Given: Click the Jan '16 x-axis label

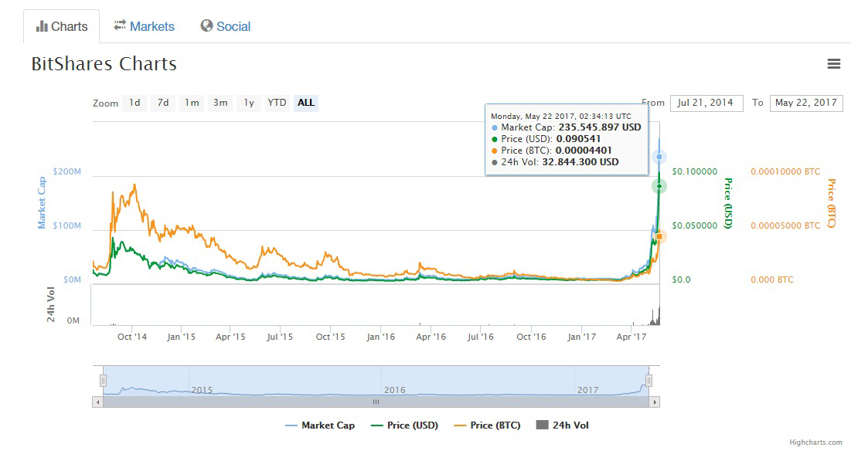Looking at the screenshot, I should 381,337.
